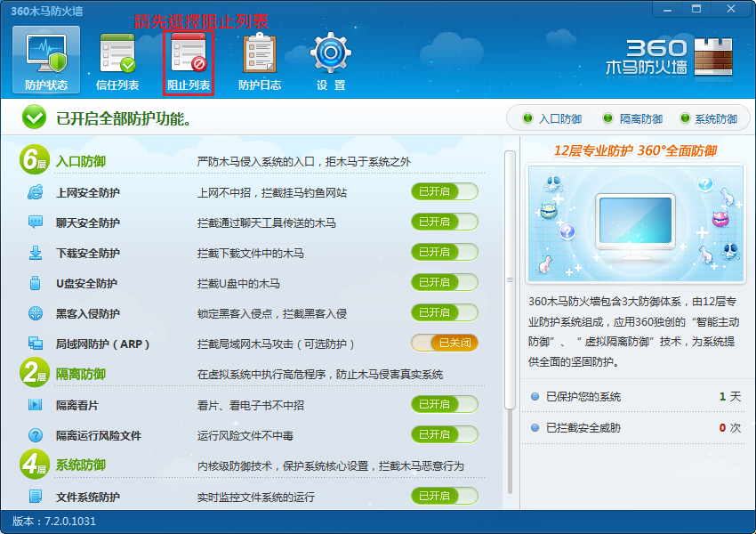Click the 防护日志 tab label

[x=260, y=85]
